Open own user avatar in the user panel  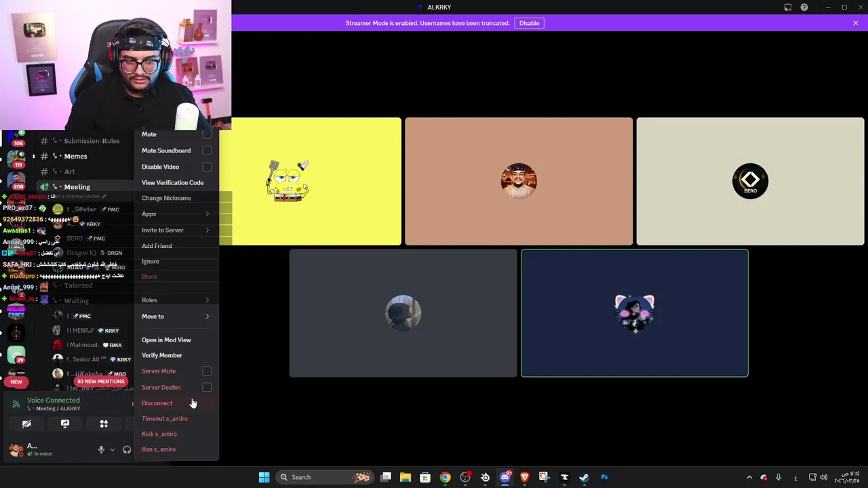click(x=16, y=449)
